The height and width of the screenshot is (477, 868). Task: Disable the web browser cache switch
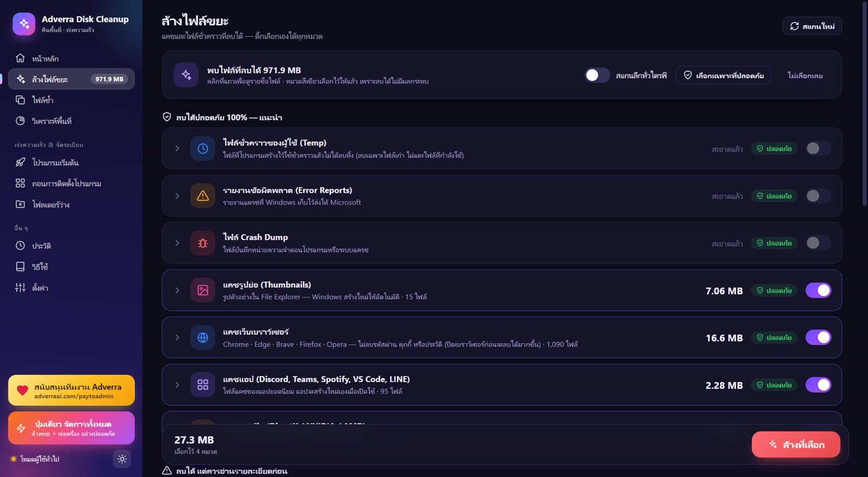(x=818, y=338)
